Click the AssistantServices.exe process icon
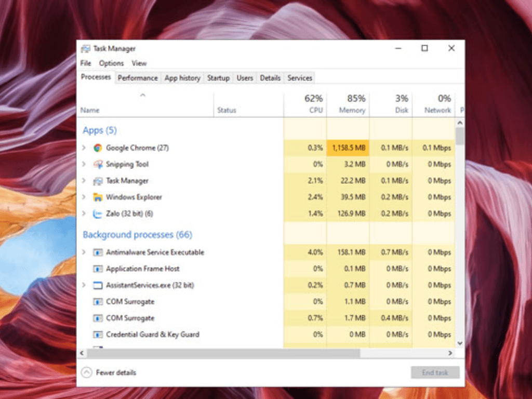The width and height of the screenshot is (532, 399). tap(98, 285)
